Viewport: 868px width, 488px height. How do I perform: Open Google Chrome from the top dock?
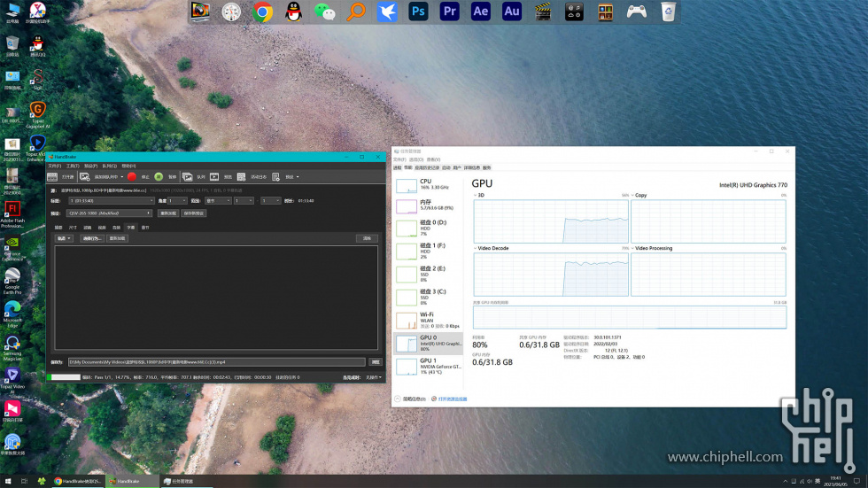click(262, 12)
